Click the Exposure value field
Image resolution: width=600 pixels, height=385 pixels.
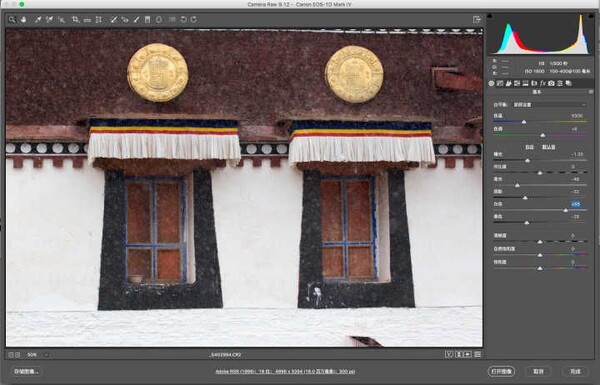(x=577, y=154)
